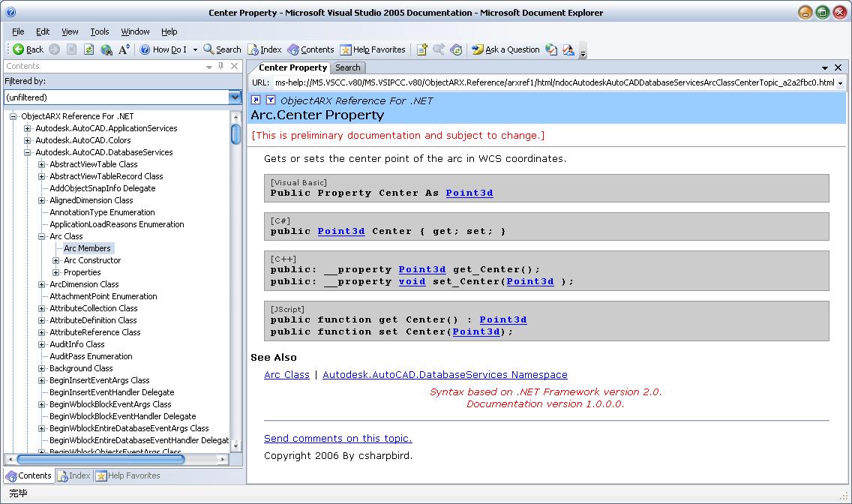Open the Help menu

coord(169,31)
